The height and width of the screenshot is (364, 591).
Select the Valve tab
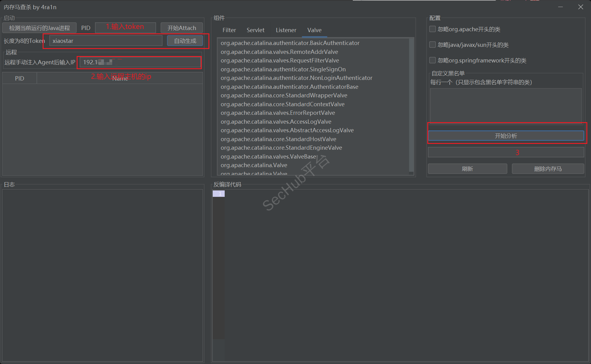click(314, 30)
